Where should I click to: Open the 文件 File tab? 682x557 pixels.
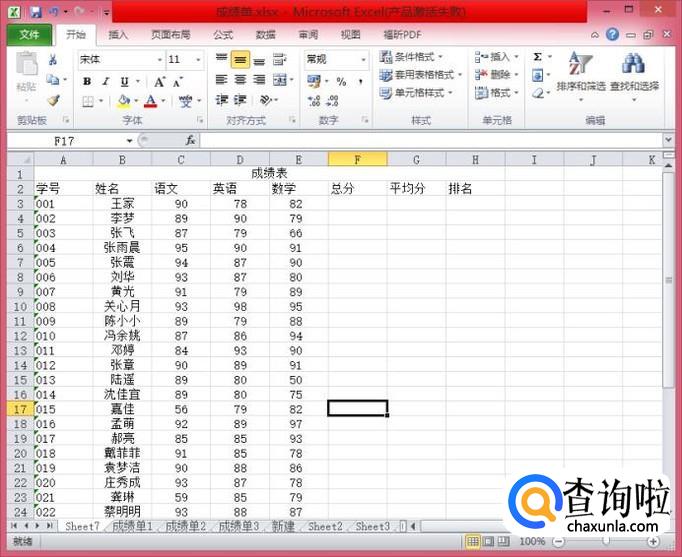[29, 34]
